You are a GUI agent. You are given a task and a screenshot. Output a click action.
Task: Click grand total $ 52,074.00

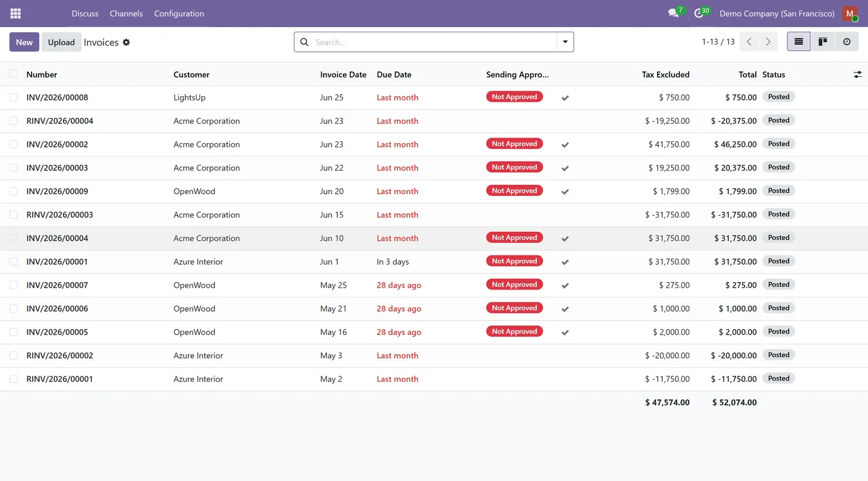pyautogui.click(x=735, y=402)
